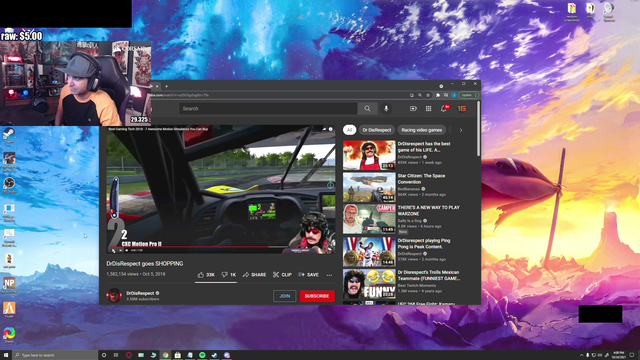Open the YouTube notifications bell
640x360 pixels.
coord(444,109)
